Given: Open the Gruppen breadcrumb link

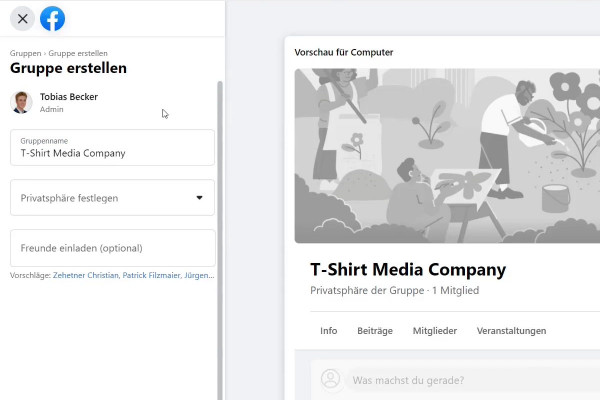Looking at the screenshot, I should click(25, 53).
